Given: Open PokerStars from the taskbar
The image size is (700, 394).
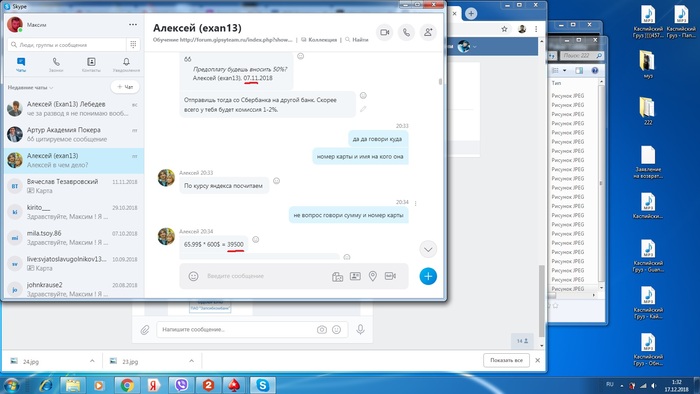Looking at the screenshot, I should pyautogui.click(x=235, y=385).
